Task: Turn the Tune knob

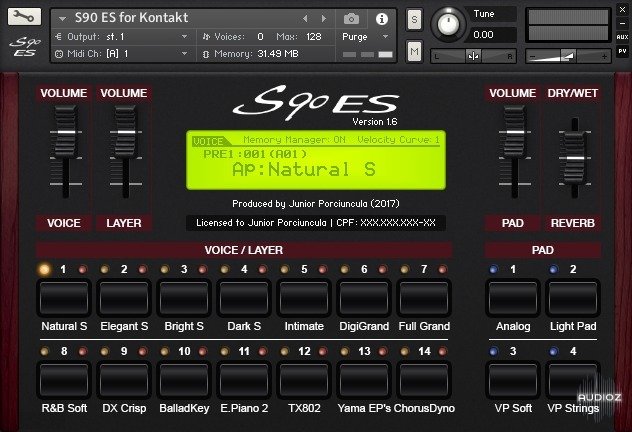Action: click(x=451, y=24)
